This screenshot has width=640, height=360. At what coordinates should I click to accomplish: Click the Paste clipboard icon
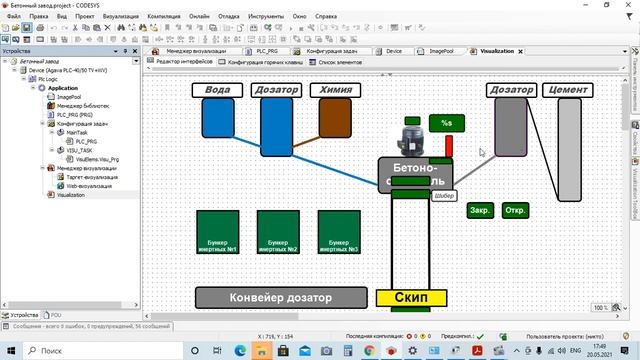[x=97, y=28]
